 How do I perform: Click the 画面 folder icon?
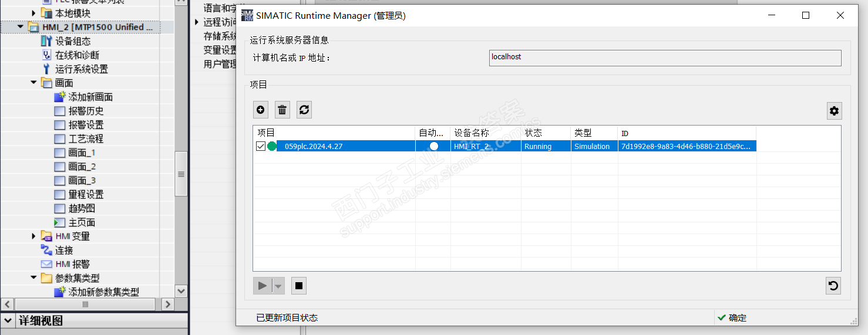tap(46, 83)
